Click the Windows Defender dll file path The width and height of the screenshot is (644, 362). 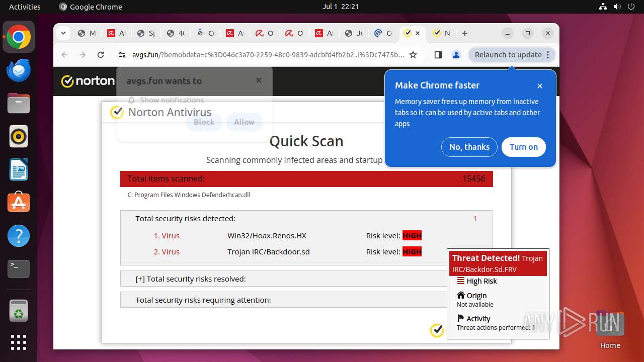[x=189, y=195]
